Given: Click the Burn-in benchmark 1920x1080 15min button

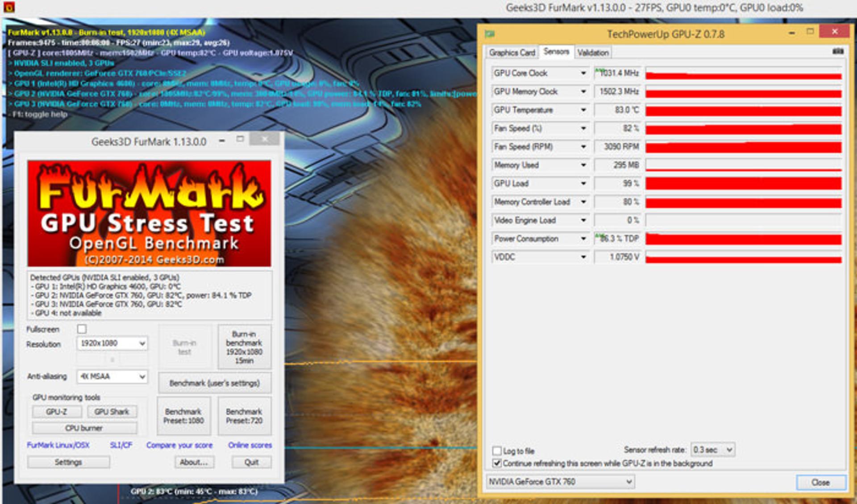Looking at the screenshot, I should [x=244, y=347].
